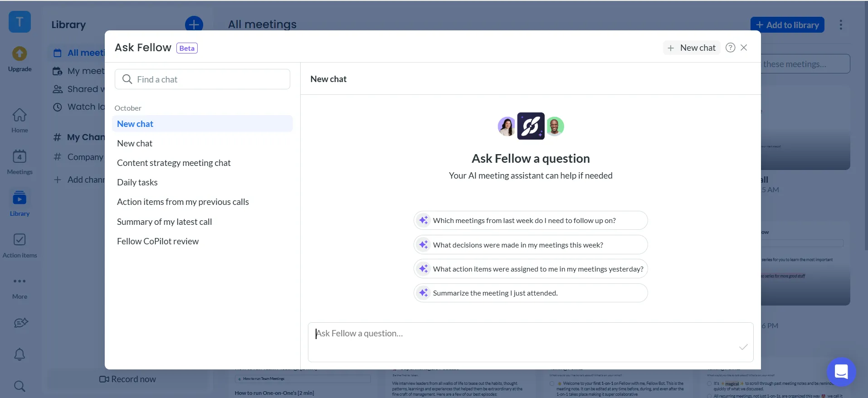Select My meetings in Library panel
Screen dimensions: 868x398
pyautogui.click(x=78, y=71)
